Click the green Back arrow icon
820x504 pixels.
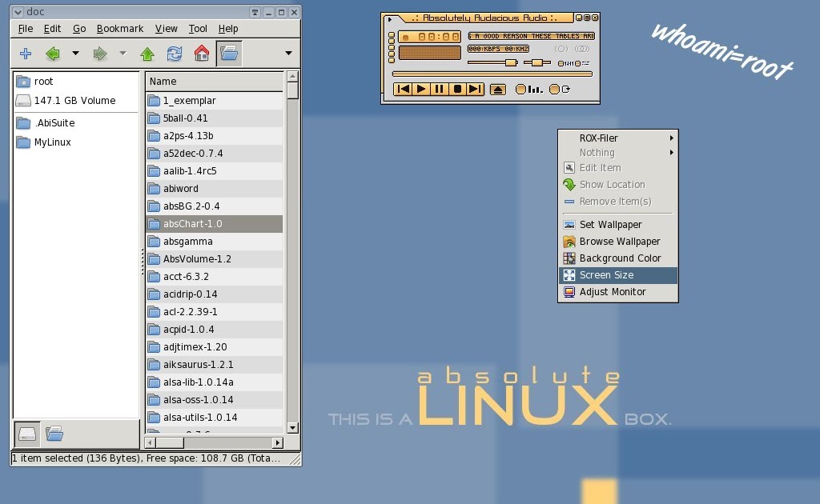point(52,53)
